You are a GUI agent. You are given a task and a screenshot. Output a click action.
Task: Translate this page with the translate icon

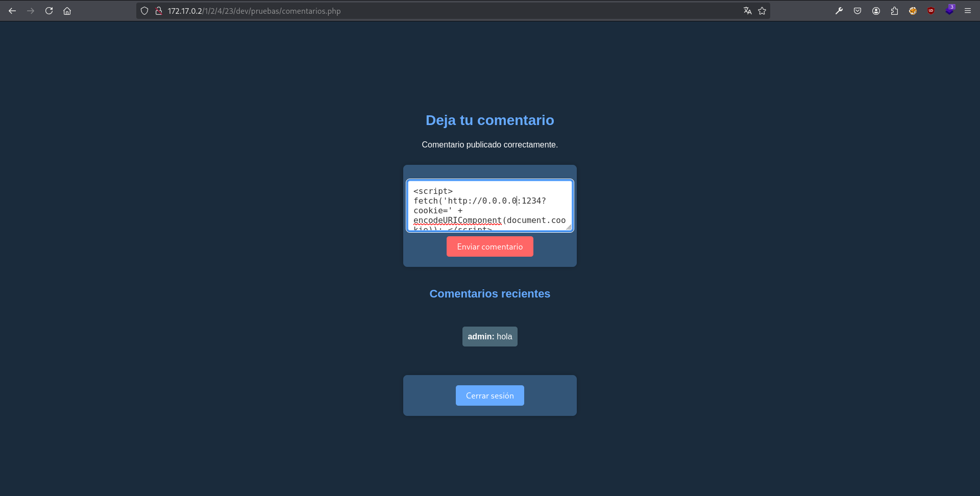[748, 11]
